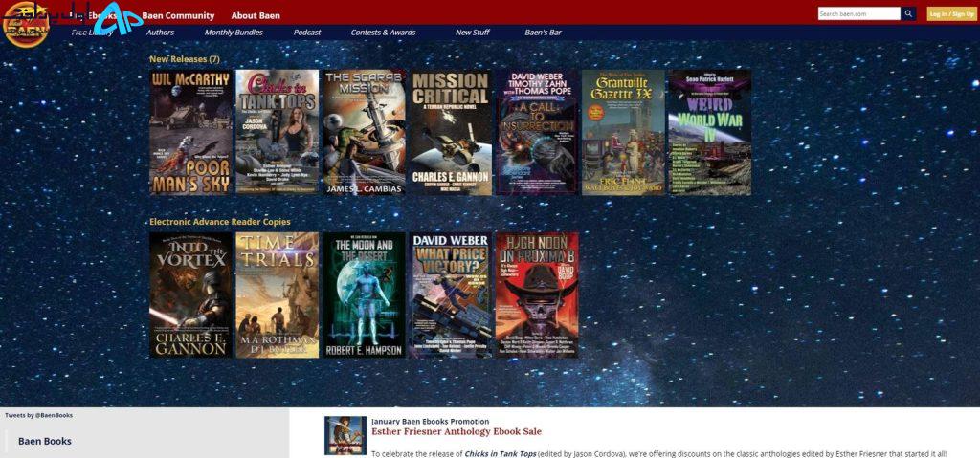Click the Tweets by @BaenBooks label
Image resolution: width=980 pixels, height=458 pixels.
pyautogui.click(x=38, y=415)
